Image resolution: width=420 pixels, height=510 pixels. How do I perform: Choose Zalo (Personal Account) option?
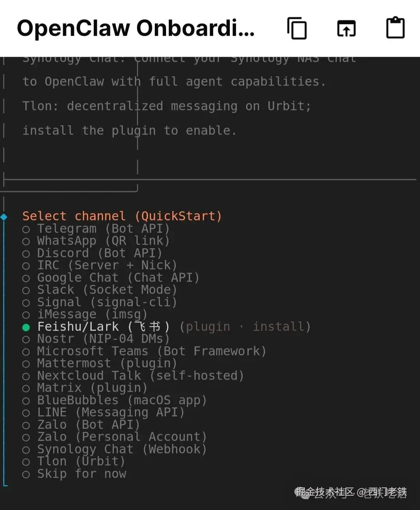[x=121, y=437]
